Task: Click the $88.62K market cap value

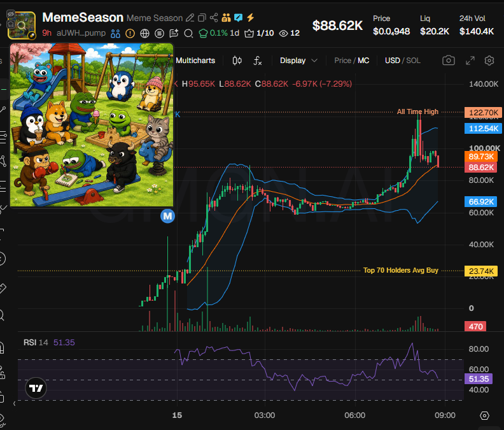Action: pos(337,25)
